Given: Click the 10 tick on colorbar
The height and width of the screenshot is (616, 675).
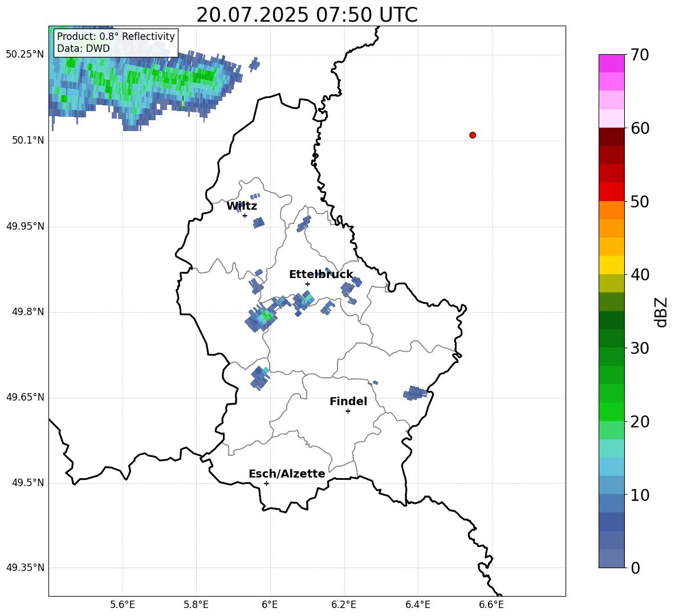Looking at the screenshot, I should 640,495.
